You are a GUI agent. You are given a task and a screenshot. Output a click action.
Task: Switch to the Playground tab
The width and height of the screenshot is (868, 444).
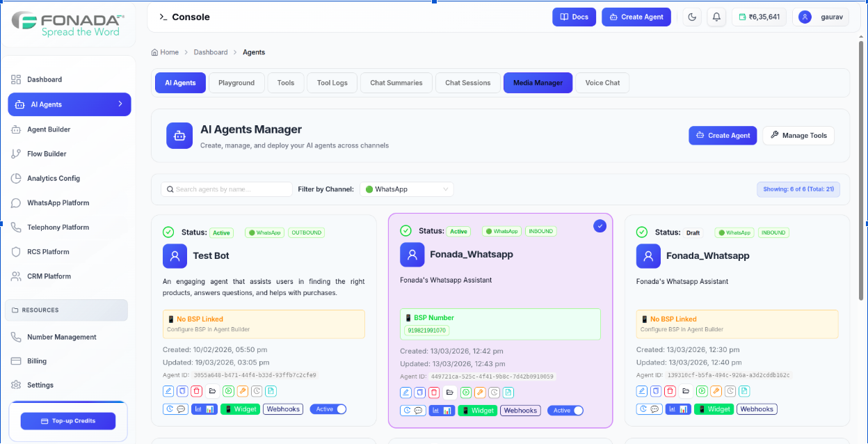[236, 83]
